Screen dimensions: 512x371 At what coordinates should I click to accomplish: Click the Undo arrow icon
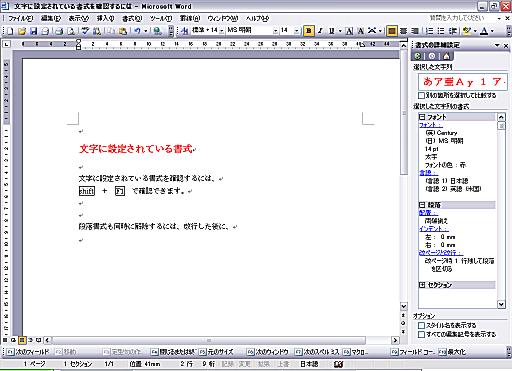pyautogui.click(x=137, y=31)
